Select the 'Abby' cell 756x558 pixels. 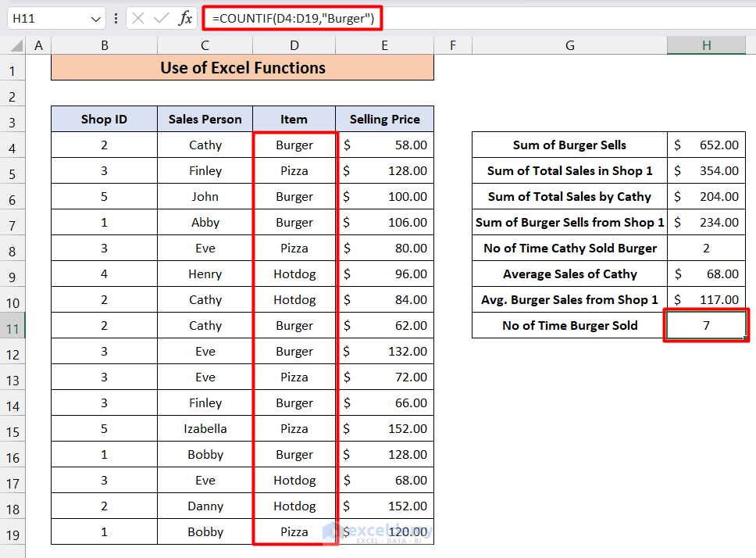coord(205,222)
